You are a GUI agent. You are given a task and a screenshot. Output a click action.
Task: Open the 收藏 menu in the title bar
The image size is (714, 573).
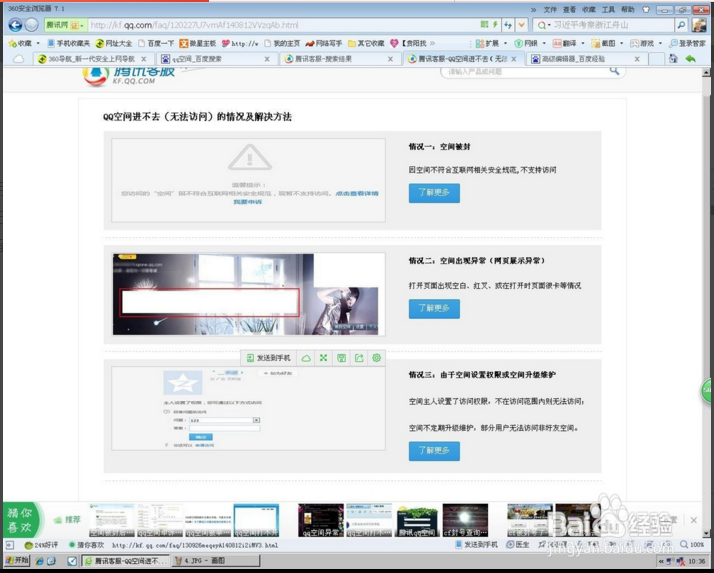click(x=589, y=9)
